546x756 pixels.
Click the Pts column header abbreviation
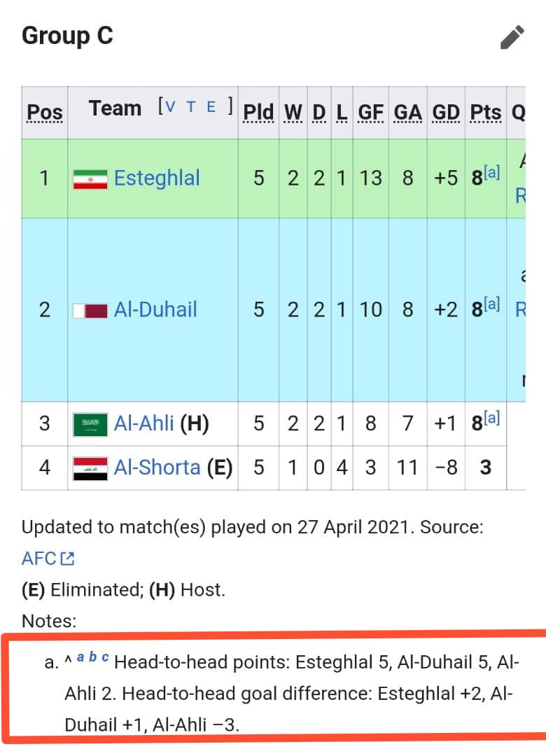coord(486,113)
